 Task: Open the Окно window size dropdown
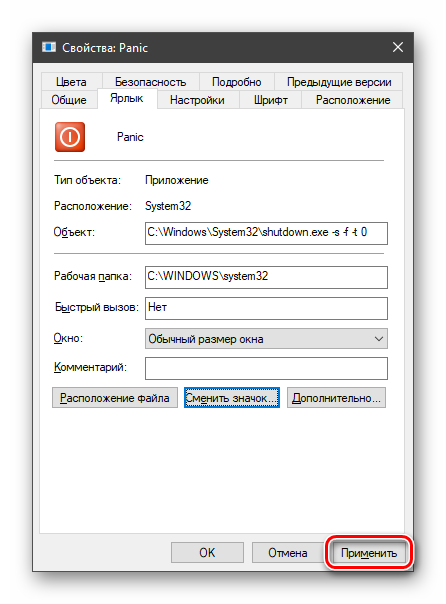[x=266, y=339]
